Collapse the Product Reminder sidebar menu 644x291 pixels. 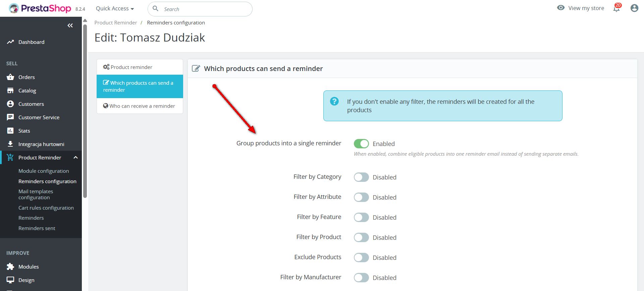pyautogui.click(x=76, y=157)
